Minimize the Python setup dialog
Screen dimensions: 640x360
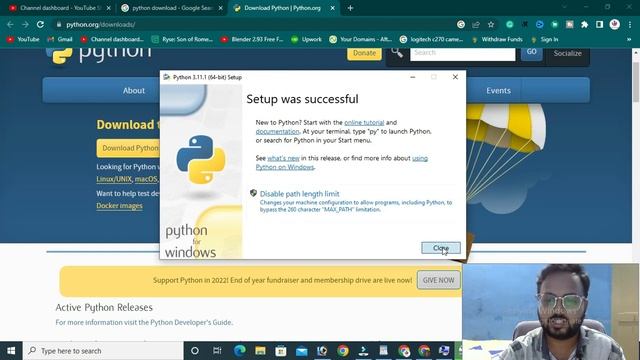click(413, 77)
